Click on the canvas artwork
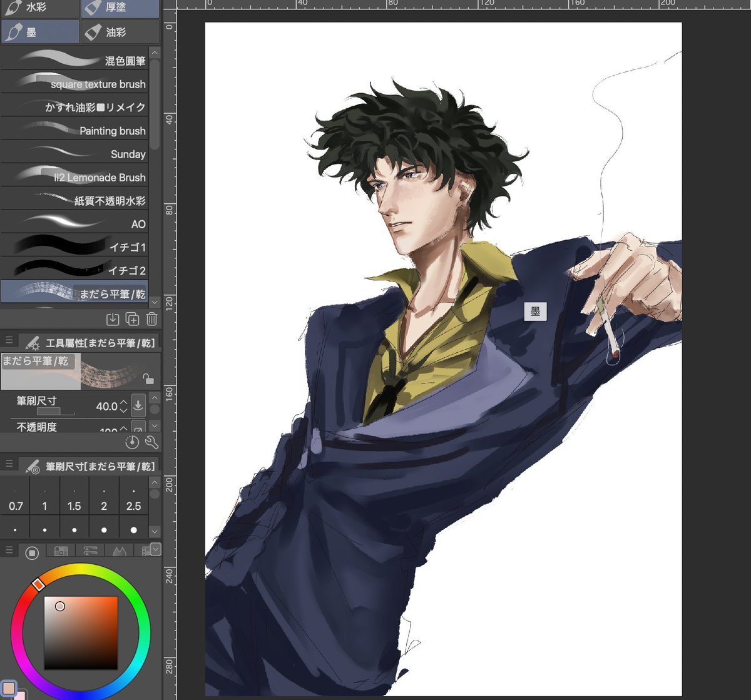 (x=443, y=360)
